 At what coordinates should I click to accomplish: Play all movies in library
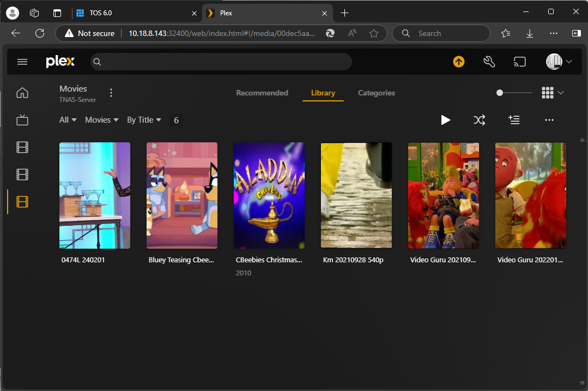click(x=445, y=120)
